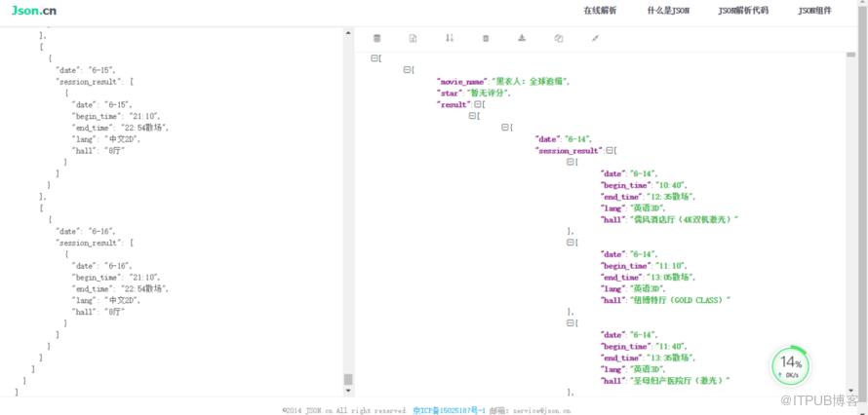Click the download JSON icon
This screenshot has width=868, height=415.
[x=522, y=38]
